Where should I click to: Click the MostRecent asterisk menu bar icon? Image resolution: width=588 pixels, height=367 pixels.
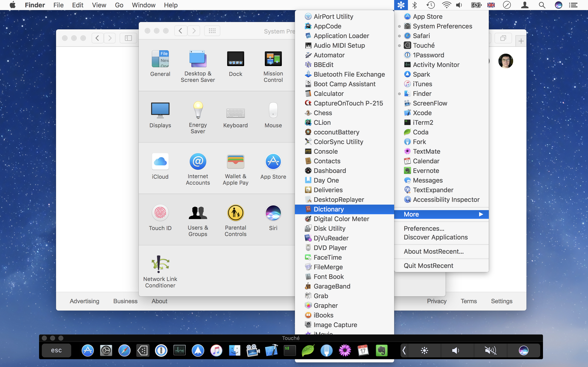(x=401, y=5)
